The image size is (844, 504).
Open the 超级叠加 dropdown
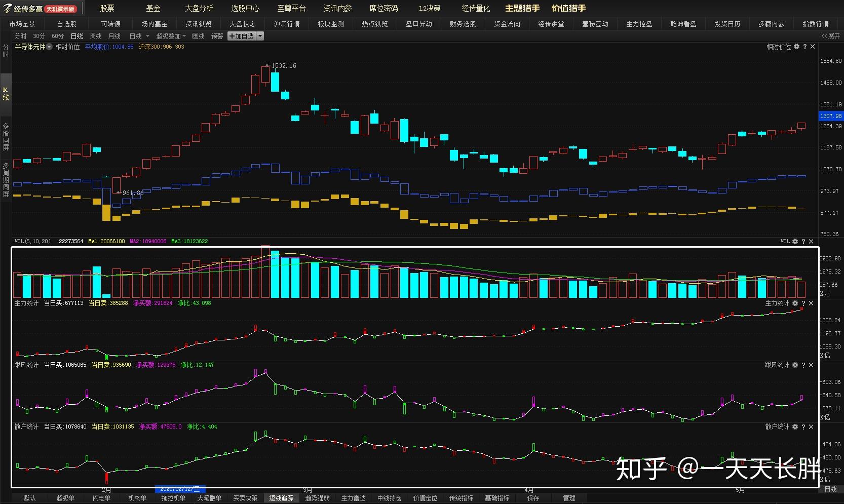point(171,36)
